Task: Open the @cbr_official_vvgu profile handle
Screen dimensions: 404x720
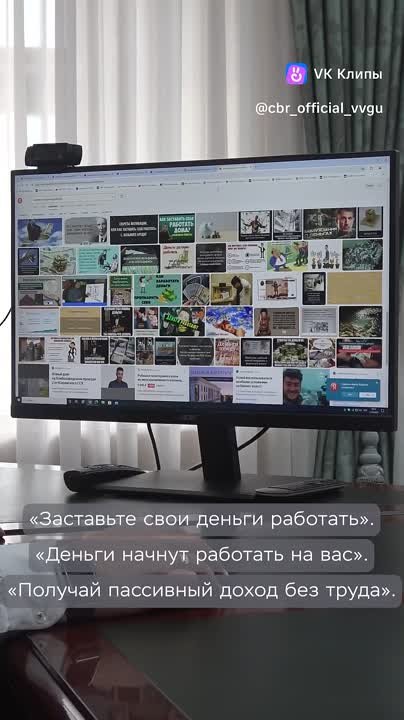Action: [319, 109]
